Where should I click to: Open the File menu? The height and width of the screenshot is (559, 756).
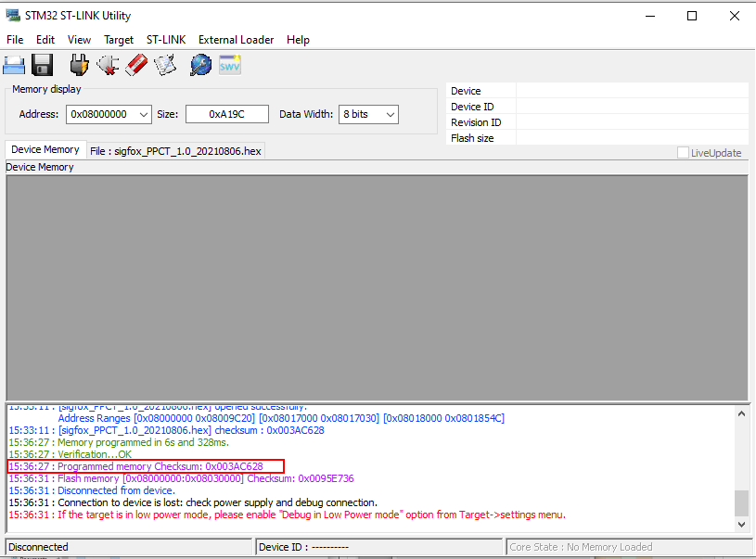click(15, 40)
